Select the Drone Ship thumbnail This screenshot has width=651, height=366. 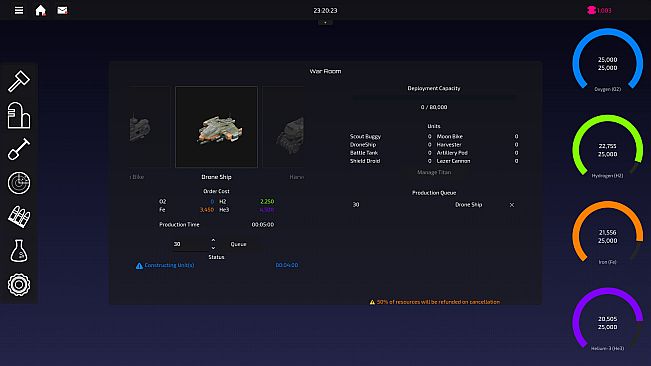[216, 127]
